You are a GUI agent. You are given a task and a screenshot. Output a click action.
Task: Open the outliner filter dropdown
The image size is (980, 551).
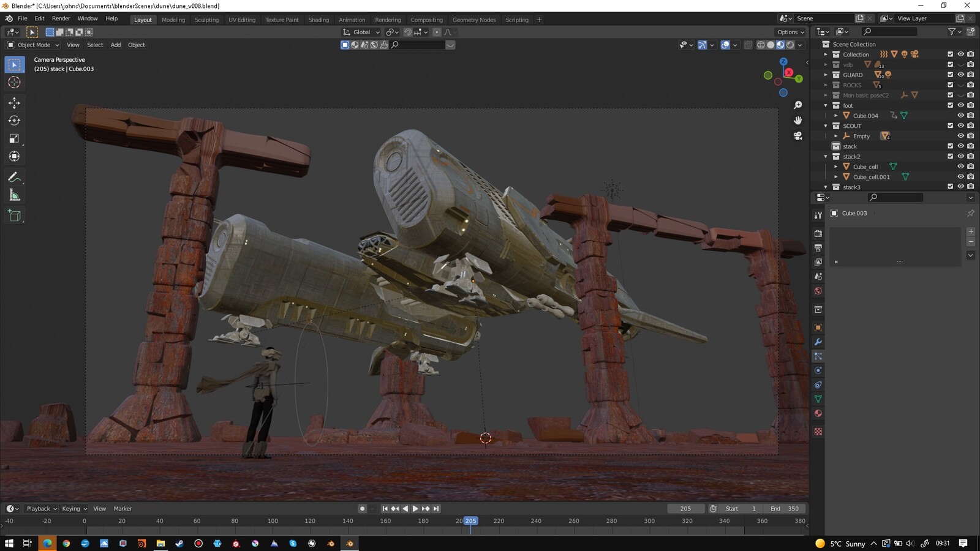pyautogui.click(x=954, y=32)
